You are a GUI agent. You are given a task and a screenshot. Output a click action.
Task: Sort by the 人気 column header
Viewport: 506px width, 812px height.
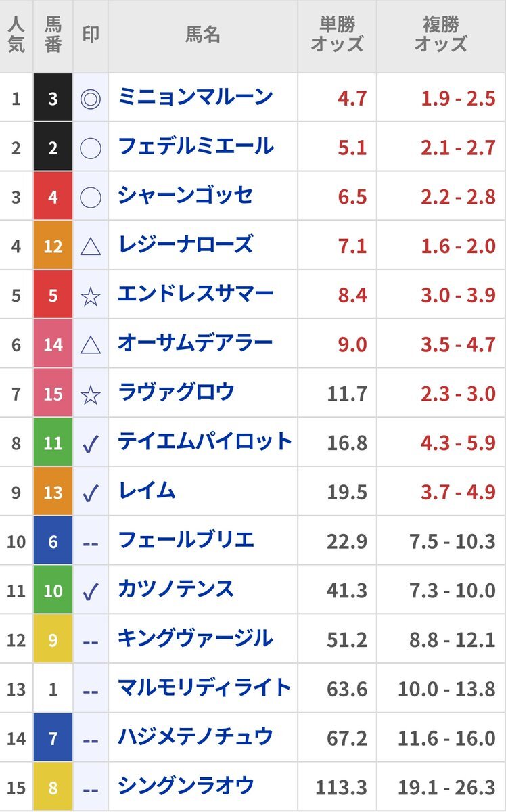[x=16, y=35]
